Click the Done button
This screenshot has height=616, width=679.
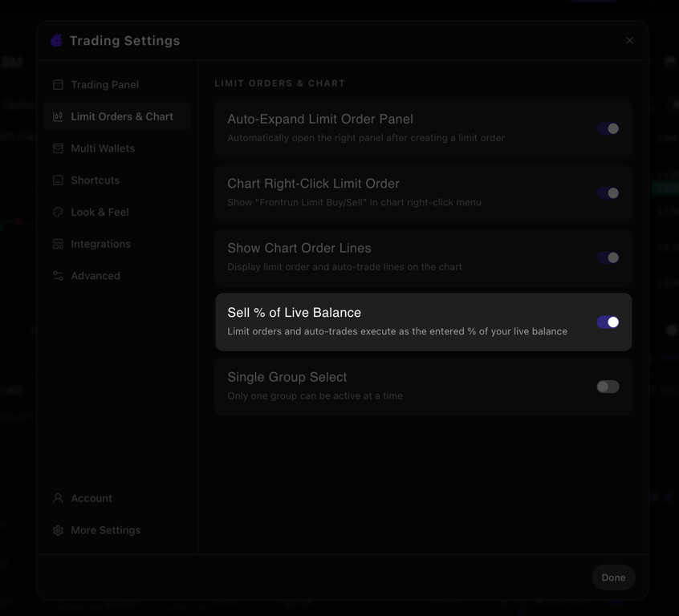point(613,577)
